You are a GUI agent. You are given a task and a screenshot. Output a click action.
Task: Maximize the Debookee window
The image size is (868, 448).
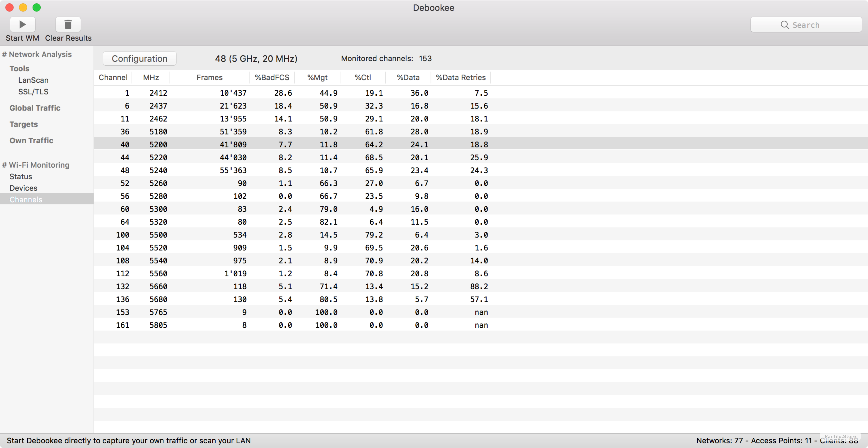point(36,7)
